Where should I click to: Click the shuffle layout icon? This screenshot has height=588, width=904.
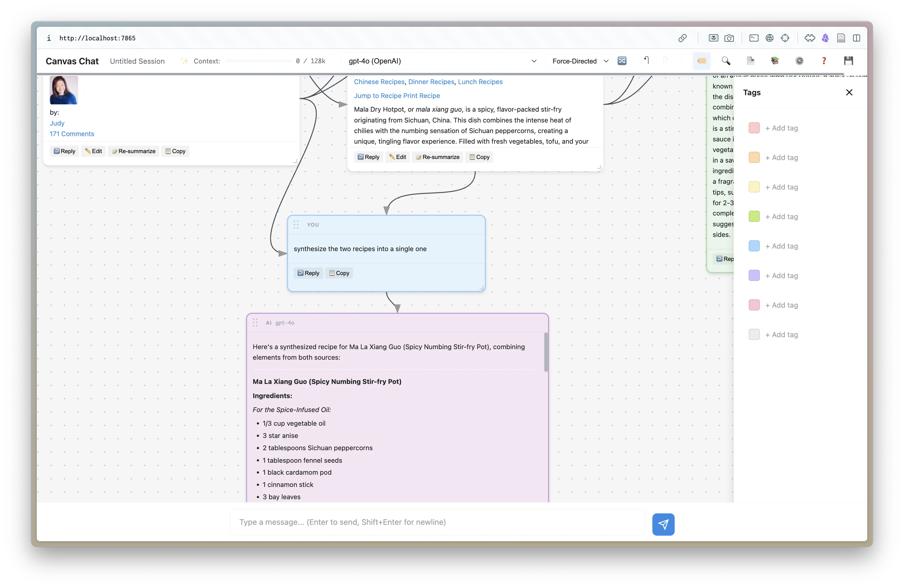(622, 61)
